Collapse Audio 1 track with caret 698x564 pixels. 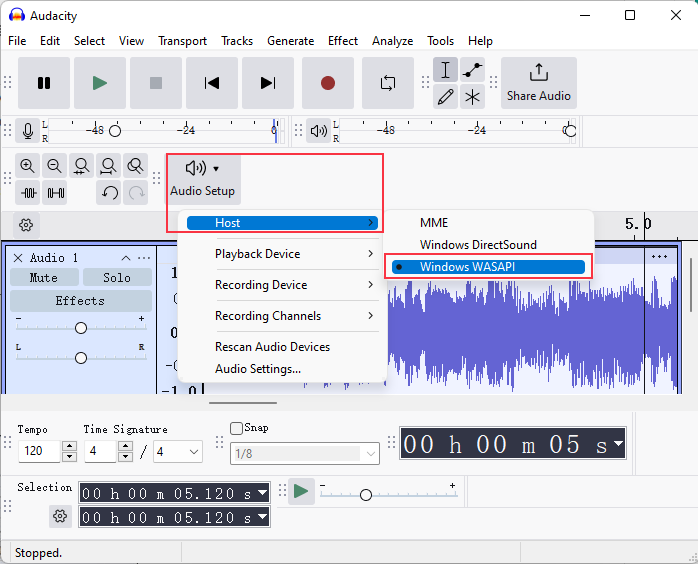(126, 258)
